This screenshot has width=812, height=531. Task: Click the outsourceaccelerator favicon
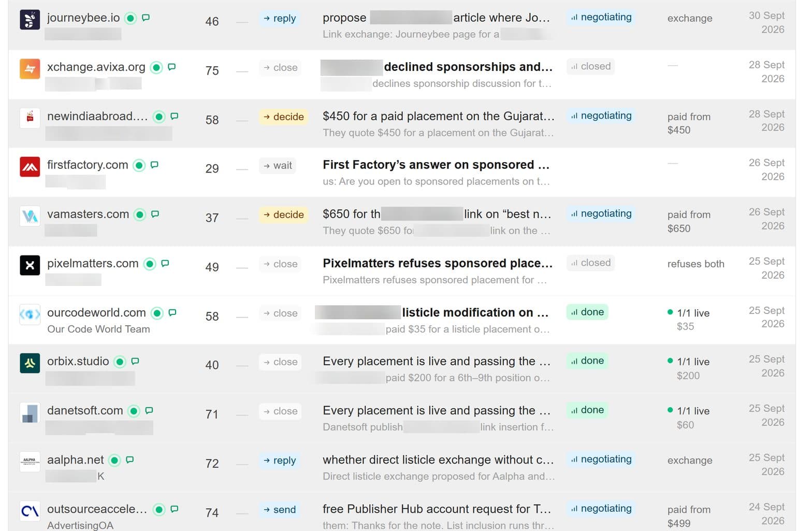point(30,511)
